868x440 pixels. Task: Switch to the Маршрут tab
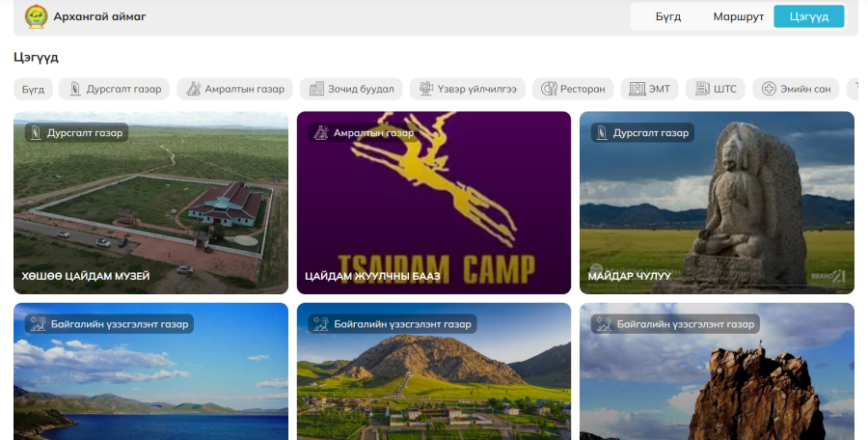(x=739, y=16)
